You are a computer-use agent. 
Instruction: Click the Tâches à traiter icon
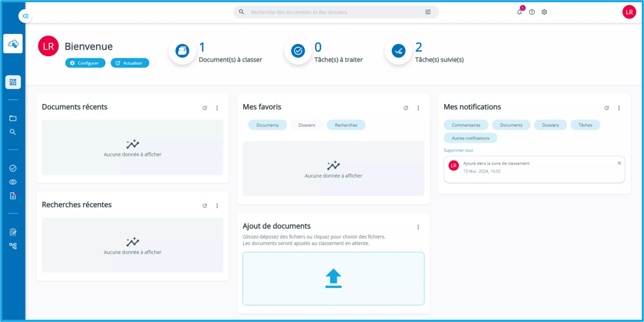click(298, 51)
